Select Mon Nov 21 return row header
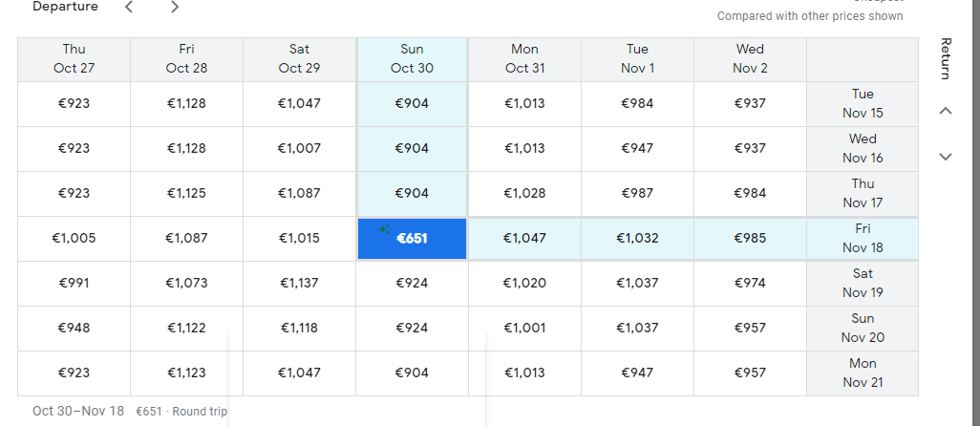 coord(863,373)
